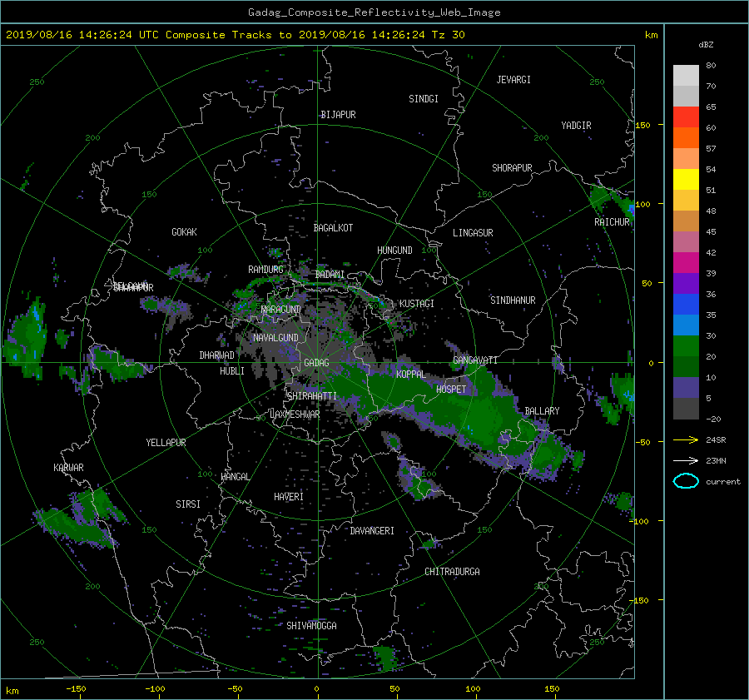749x700 pixels.
Task: Click the KARWAR label
Action: coord(68,468)
